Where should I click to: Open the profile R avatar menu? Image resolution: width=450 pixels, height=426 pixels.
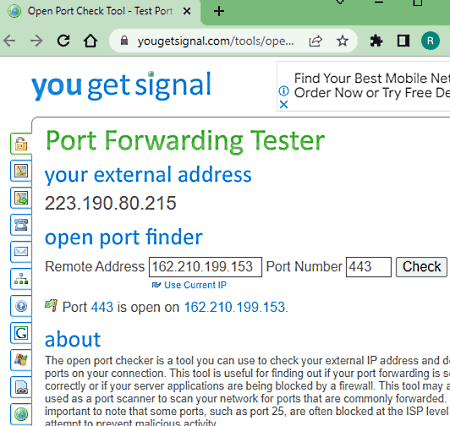(430, 41)
